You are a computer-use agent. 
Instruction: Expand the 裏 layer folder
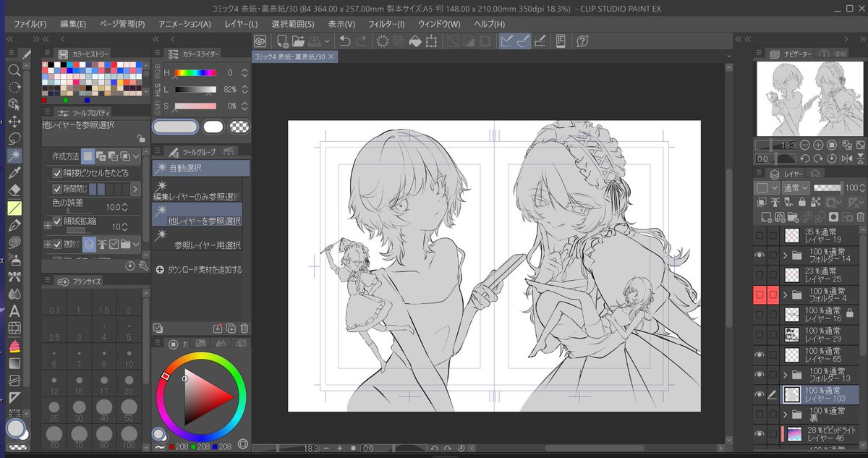click(786, 415)
